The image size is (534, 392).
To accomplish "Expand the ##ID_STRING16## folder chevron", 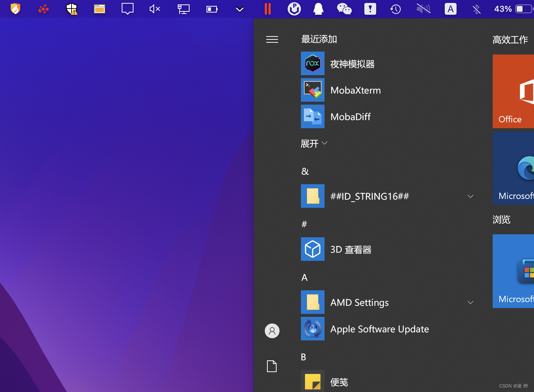I will click(471, 196).
